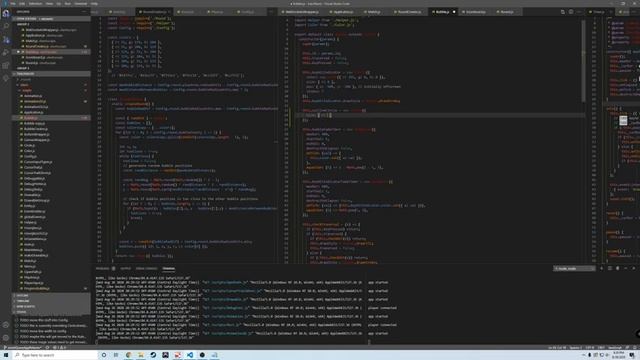640x360 pixels.
Task: Select the TERMINAL panel tab
Action: (169, 269)
